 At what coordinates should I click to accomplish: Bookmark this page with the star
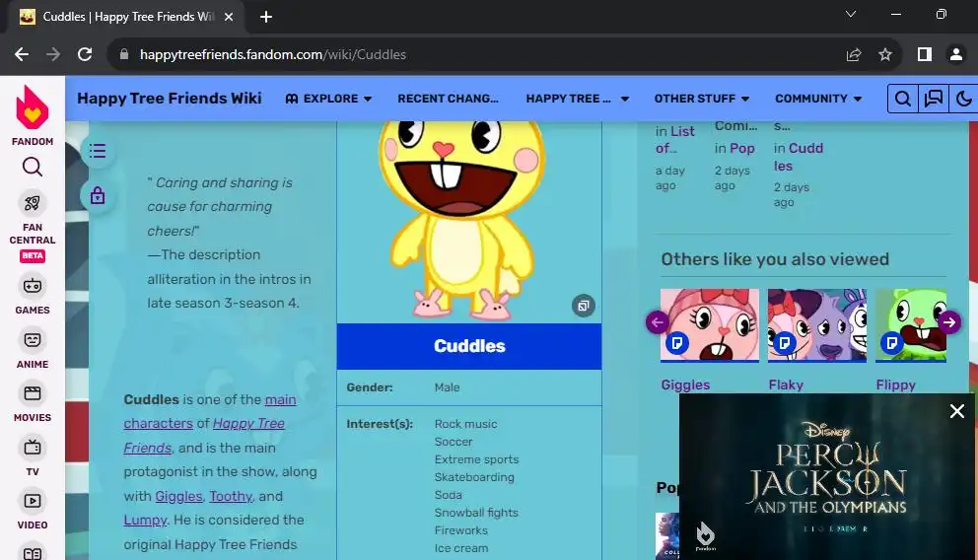click(x=885, y=55)
